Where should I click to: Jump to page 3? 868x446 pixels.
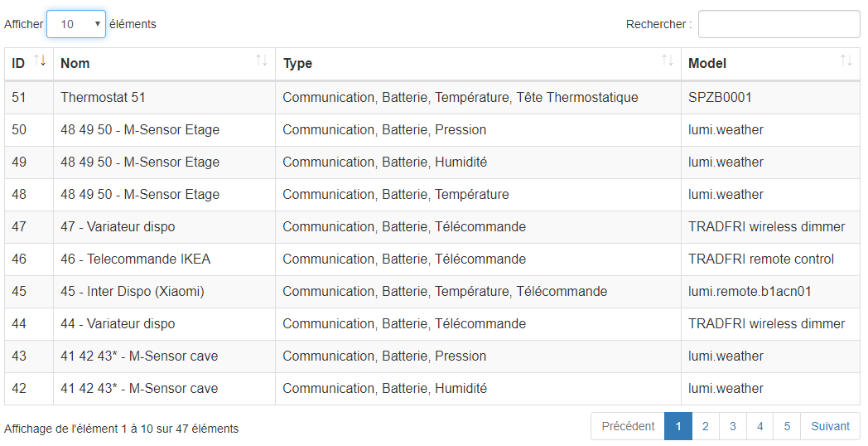pyautogui.click(x=732, y=426)
